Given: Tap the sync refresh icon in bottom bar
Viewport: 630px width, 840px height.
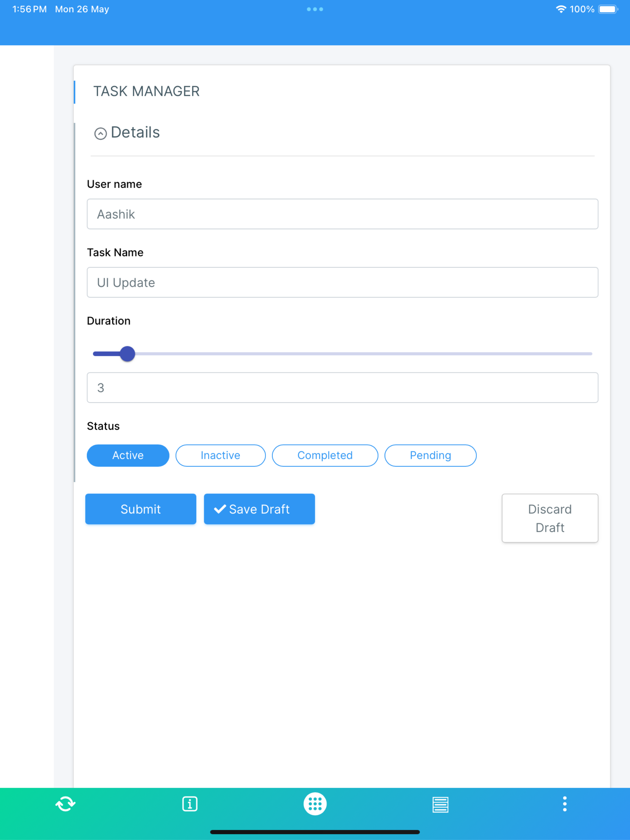Looking at the screenshot, I should (65, 804).
